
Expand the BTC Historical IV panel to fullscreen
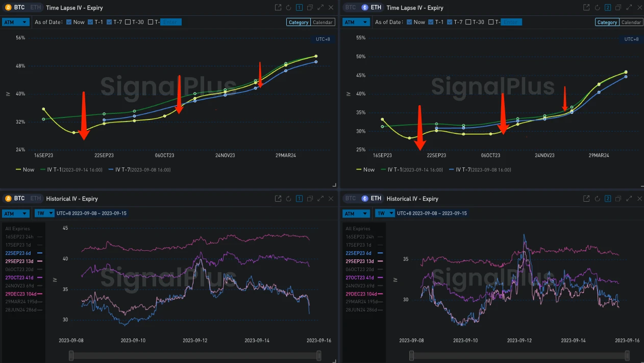320,199
